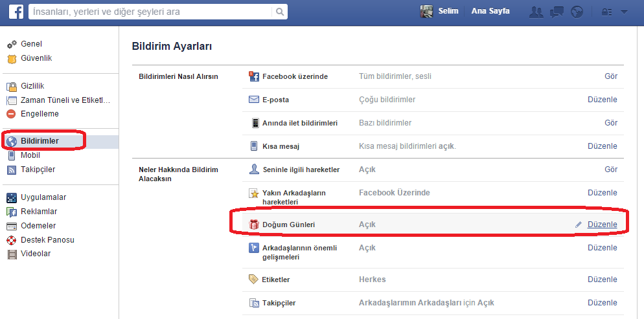Open Videolar in sidebar
Viewport: 644px width, 319px height.
point(36,254)
